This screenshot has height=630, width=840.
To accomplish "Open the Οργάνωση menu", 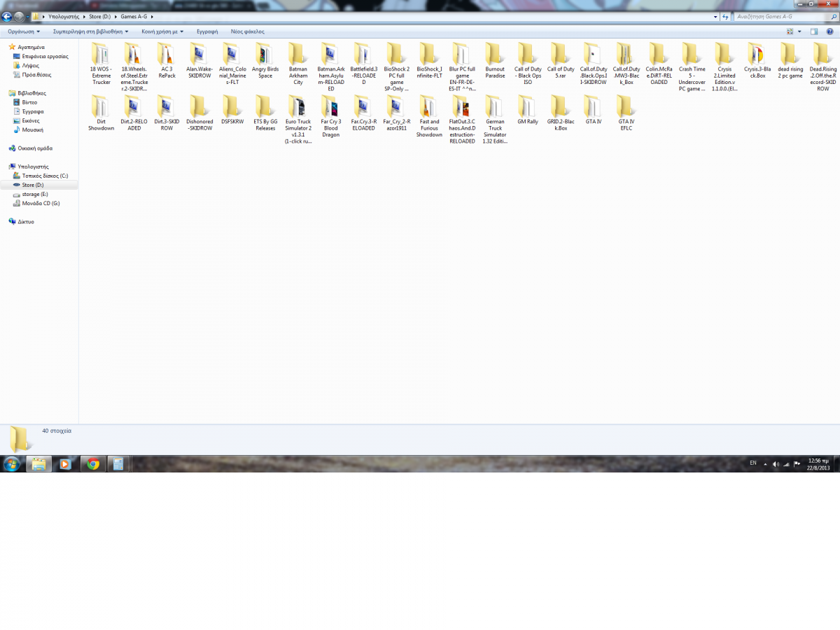I will (24, 31).
